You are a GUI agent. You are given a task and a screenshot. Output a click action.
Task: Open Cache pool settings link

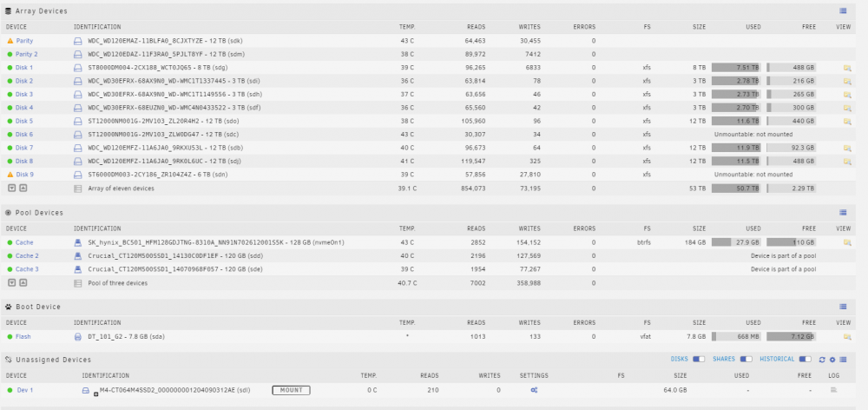tap(24, 242)
